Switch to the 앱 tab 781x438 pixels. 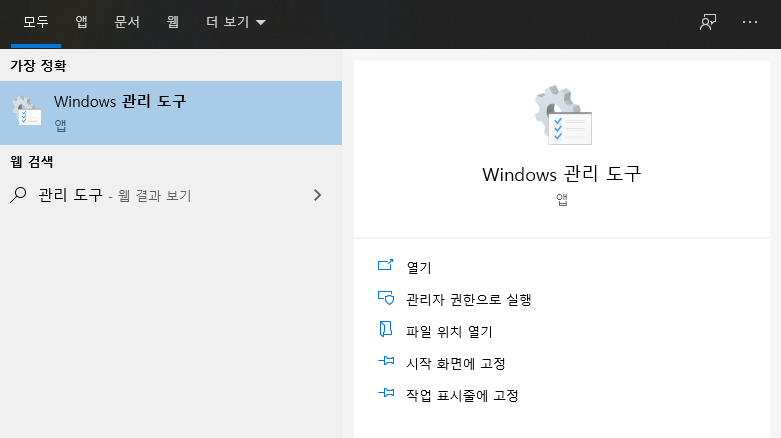(81, 22)
